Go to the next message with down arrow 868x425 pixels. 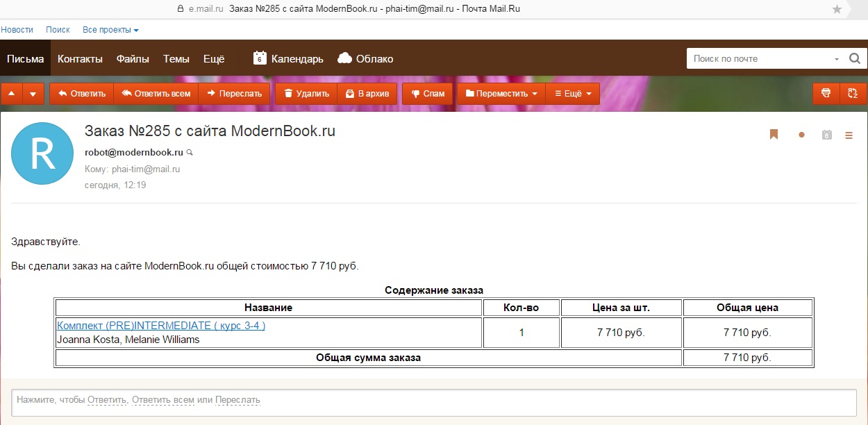click(x=33, y=94)
